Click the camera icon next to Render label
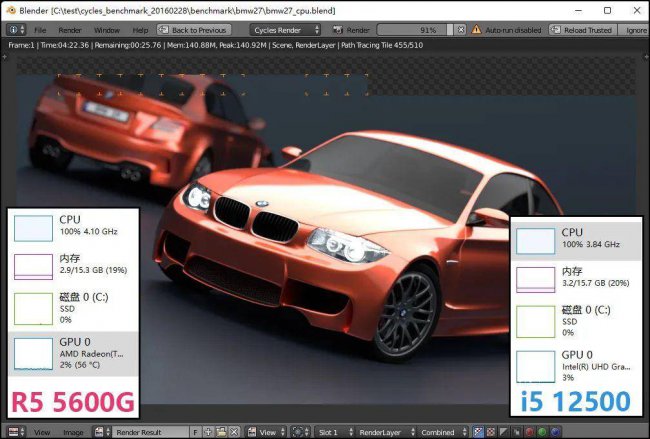The height and width of the screenshot is (439, 650). point(338,30)
